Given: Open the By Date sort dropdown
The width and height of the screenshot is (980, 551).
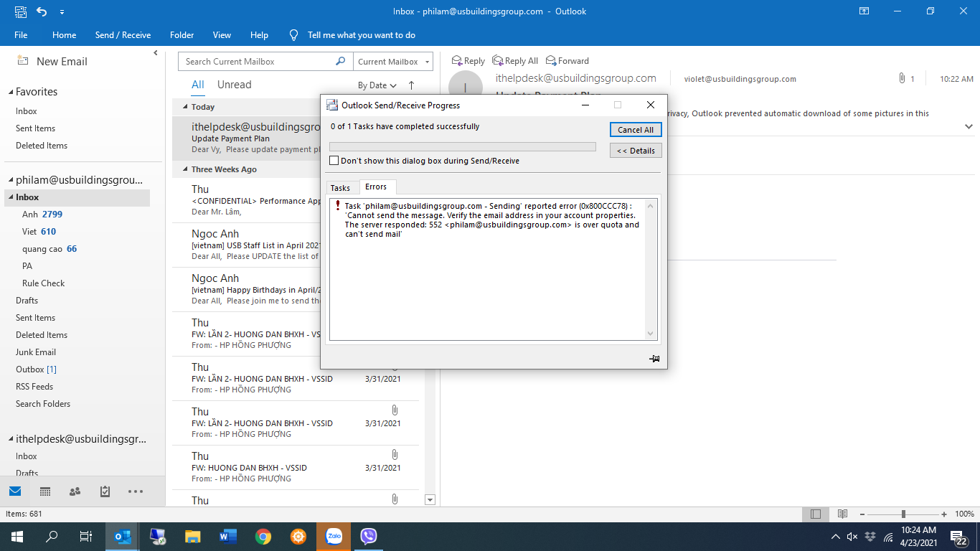Looking at the screenshot, I should pyautogui.click(x=377, y=85).
